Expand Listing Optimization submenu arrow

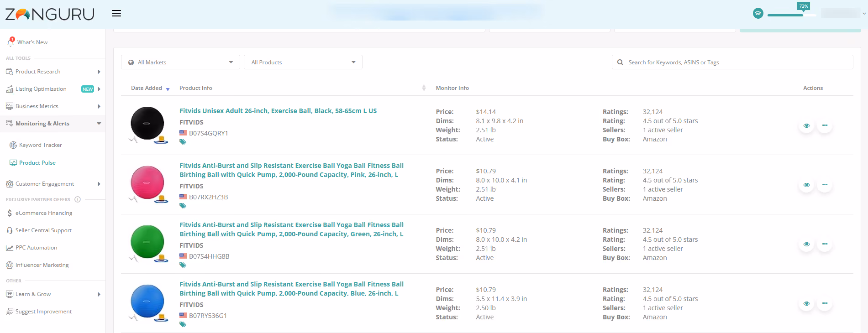tap(99, 89)
